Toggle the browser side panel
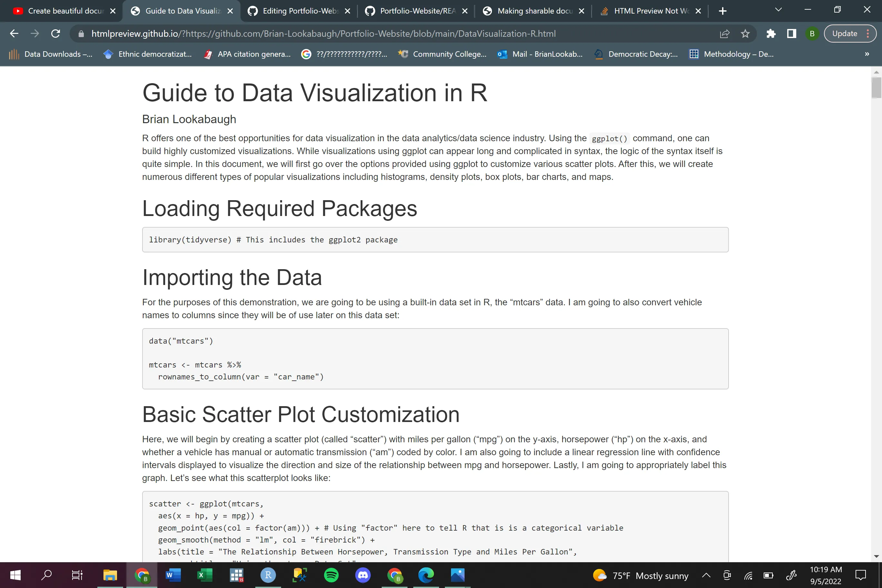Viewport: 882px width, 588px height. click(791, 34)
